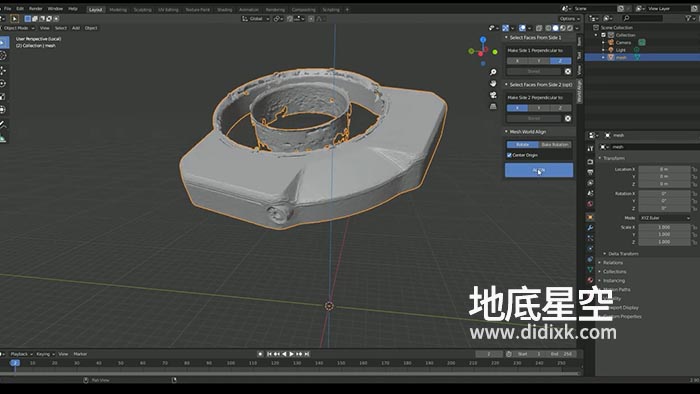The image size is (700, 394).
Task: Click the viewport pan hand icon
Action: coord(493,83)
